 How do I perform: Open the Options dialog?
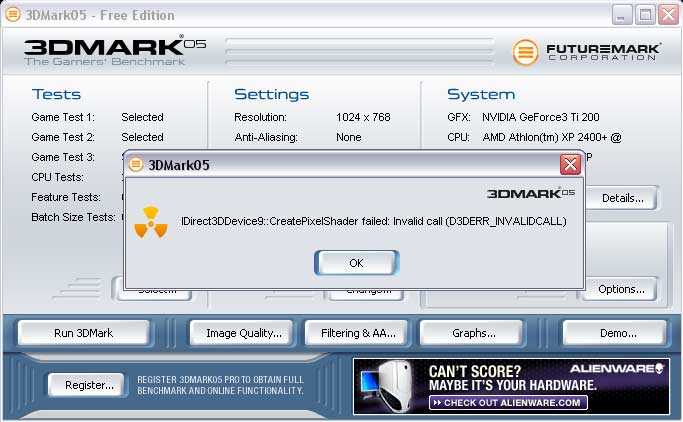coord(621,289)
